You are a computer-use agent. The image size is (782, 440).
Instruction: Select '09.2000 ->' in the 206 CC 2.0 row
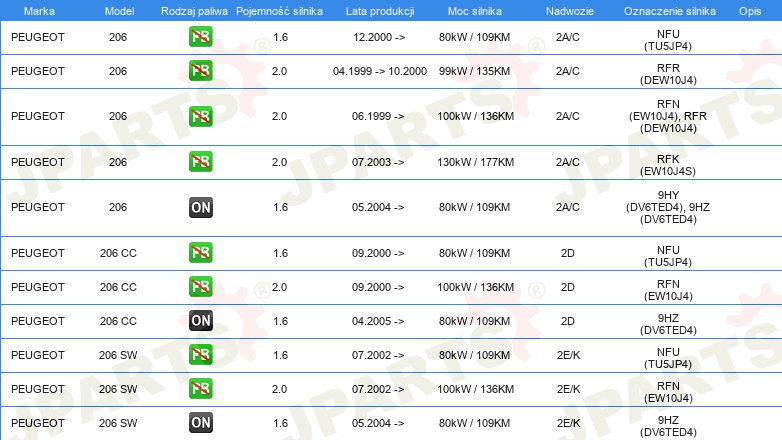click(x=378, y=287)
